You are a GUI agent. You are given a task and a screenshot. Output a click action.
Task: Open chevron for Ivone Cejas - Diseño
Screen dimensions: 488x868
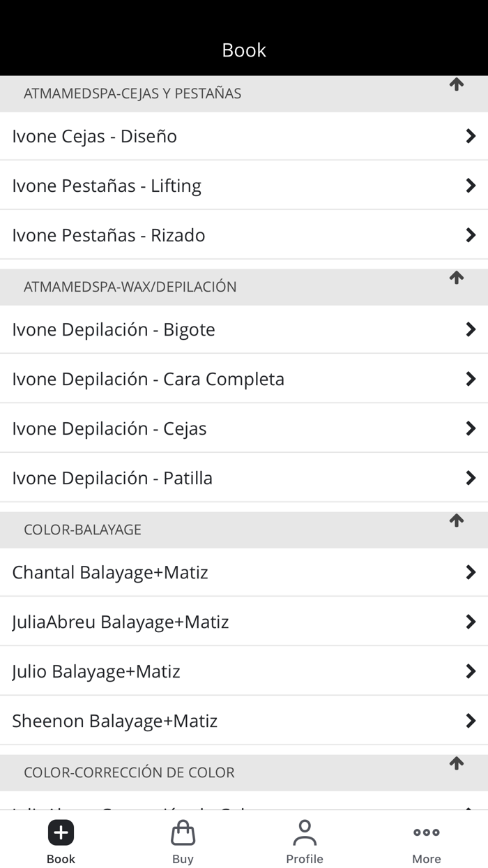471,136
